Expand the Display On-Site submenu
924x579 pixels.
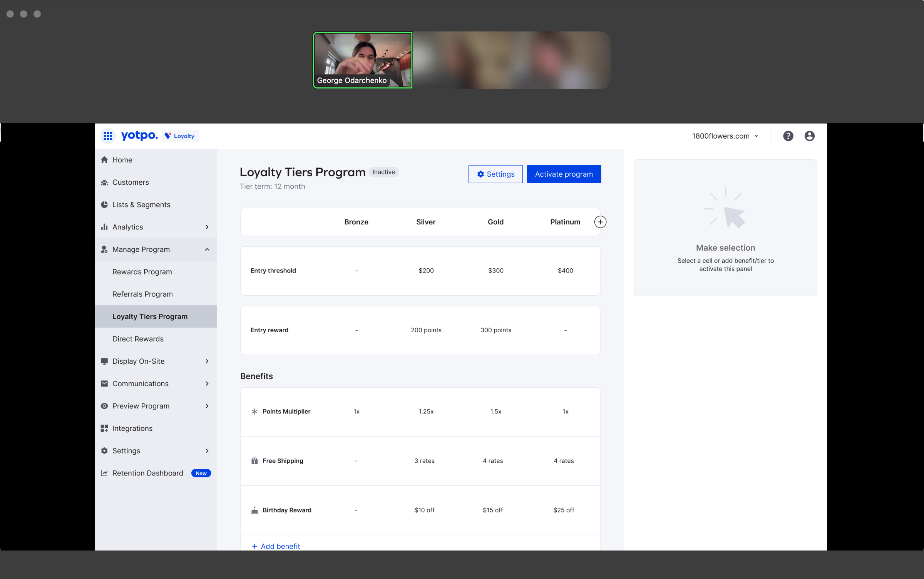point(207,361)
